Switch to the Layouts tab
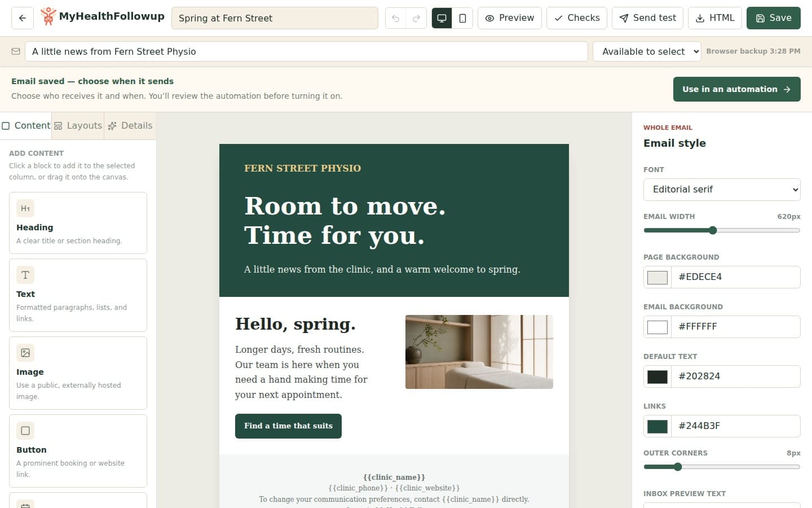Viewport: 812px width, 508px height. [78, 125]
